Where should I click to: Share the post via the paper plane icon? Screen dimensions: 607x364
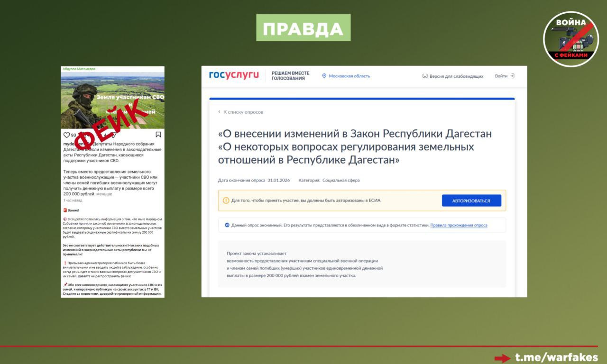pyautogui.click(x=114, y=135)
